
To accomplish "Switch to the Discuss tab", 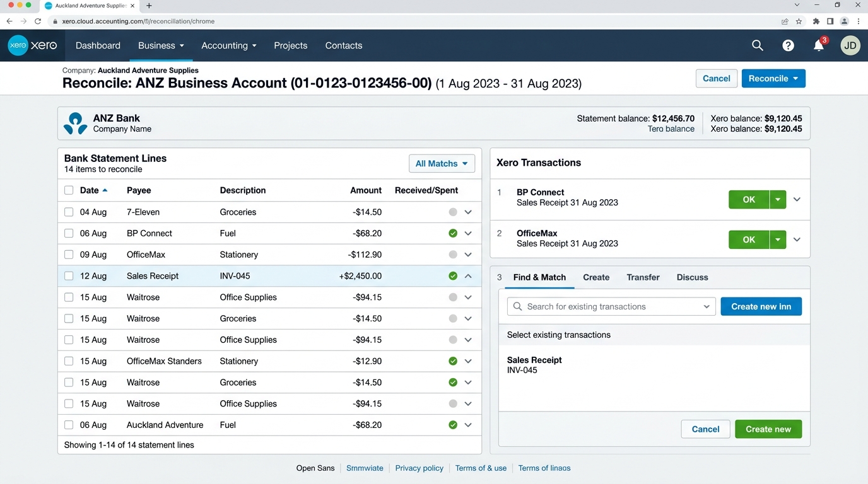I will [x=692, y=277].
